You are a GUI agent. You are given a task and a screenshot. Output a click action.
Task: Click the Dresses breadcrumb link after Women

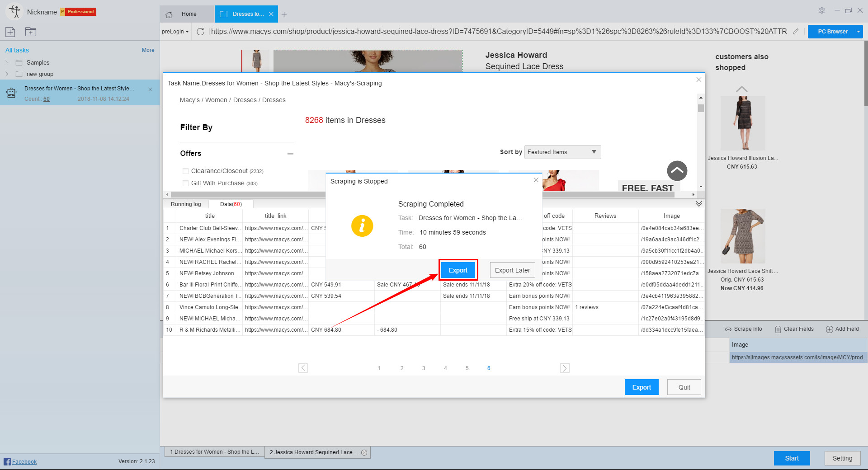coord(245,100)
